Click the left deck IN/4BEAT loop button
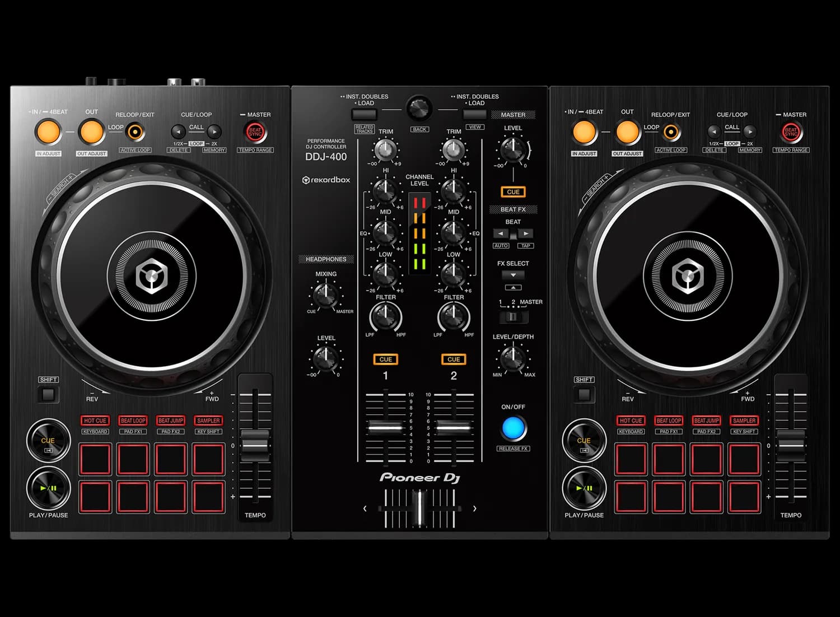Image resolution: width=840 pixels, height=617 pixels. pyautogui.click(x=48, y=133)
